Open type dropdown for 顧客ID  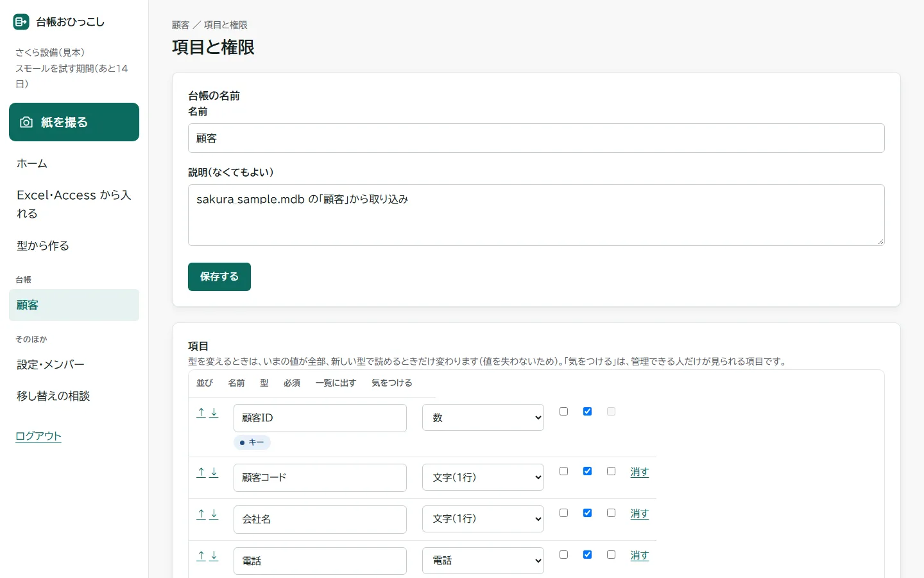483,417
